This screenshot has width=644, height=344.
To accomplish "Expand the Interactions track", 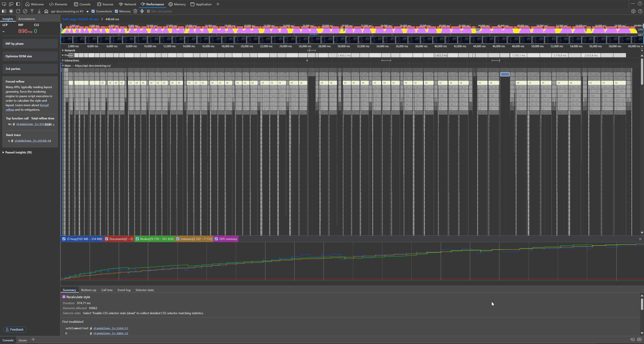I will tap(63, 60).
